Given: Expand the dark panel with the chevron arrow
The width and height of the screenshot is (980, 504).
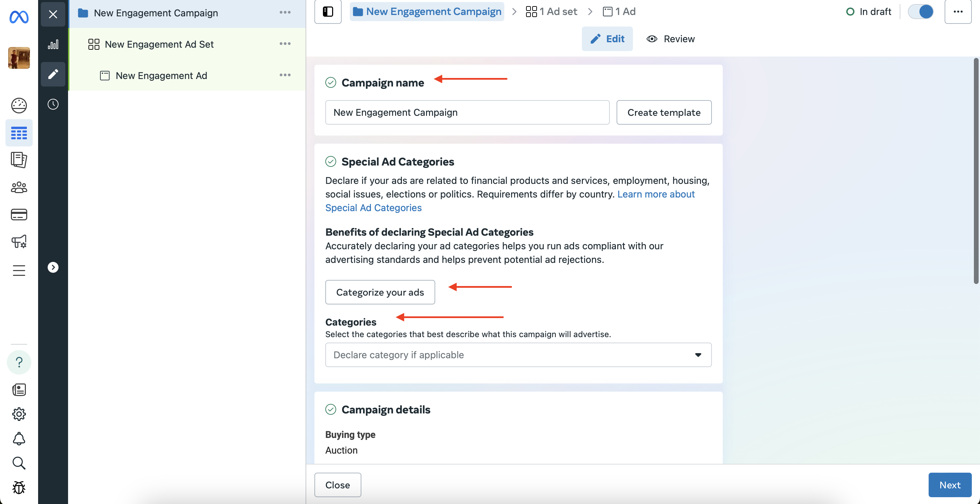Looking at the screenshot, I should (x=53, y=267).
